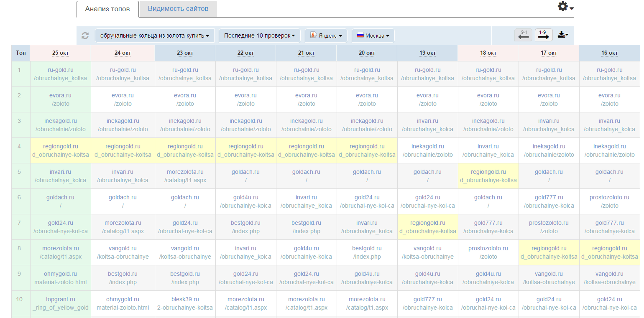Switch to 1-9 forward date order
This screenshot has height=318, width=644.
(x=543, y=35)
